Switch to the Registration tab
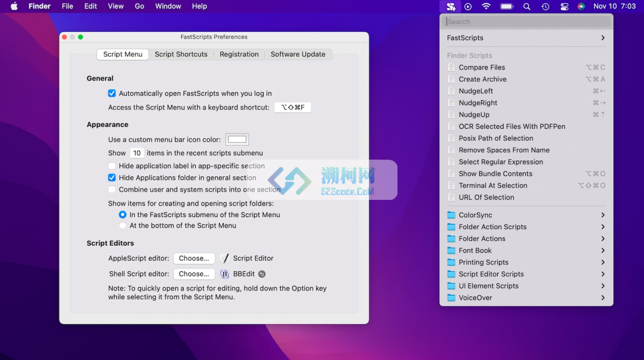 coord(239,54)
